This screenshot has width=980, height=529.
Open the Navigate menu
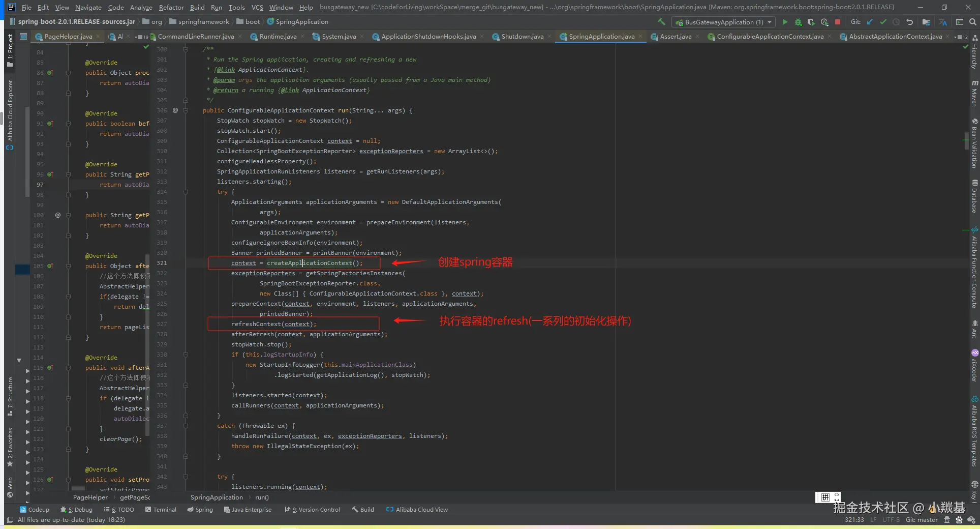click(88, 7)
